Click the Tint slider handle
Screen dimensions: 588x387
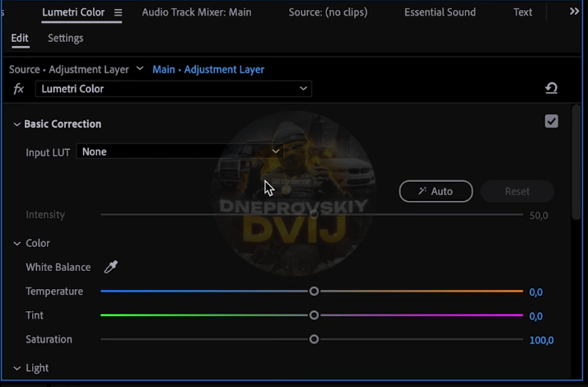pyautogui.click(x=314, y=315)
